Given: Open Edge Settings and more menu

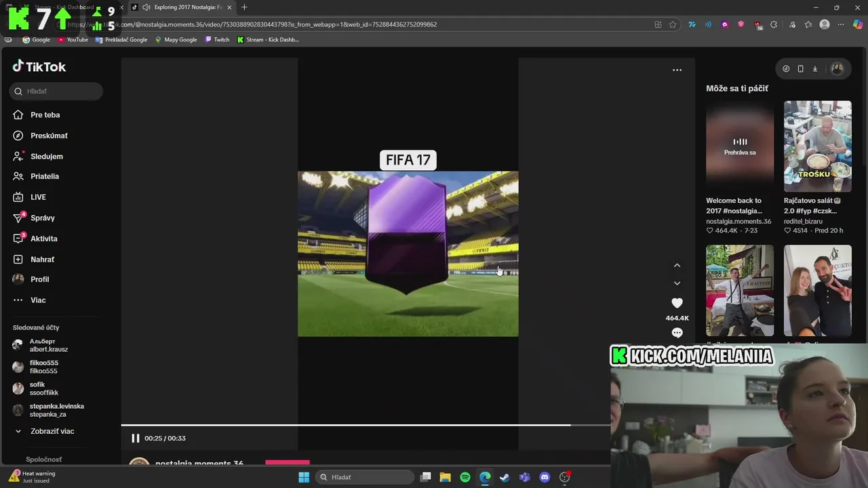Looking at the screenshot, I should (x=841, y=24).
